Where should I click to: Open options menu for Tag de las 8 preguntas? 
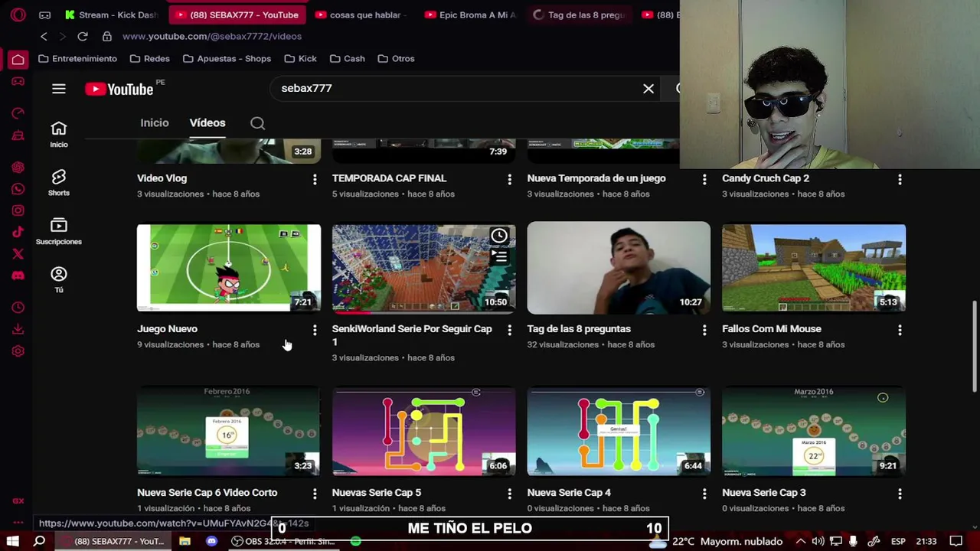click(705, 330)
